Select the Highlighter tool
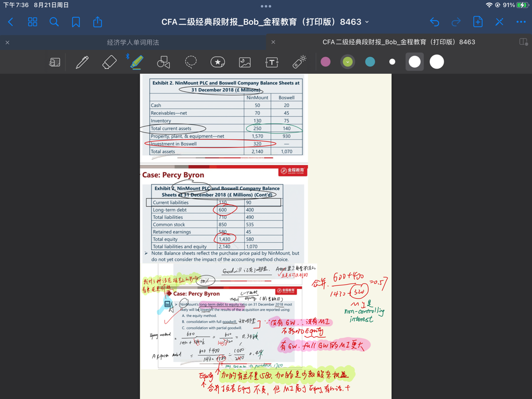This screenshot has width=532, height=399. pyautogui.click(x=137, y=62)
